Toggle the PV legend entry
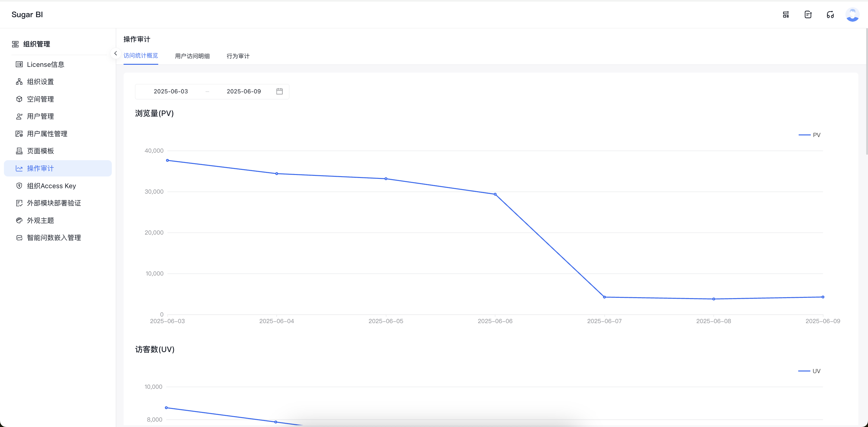 [809, 135]
